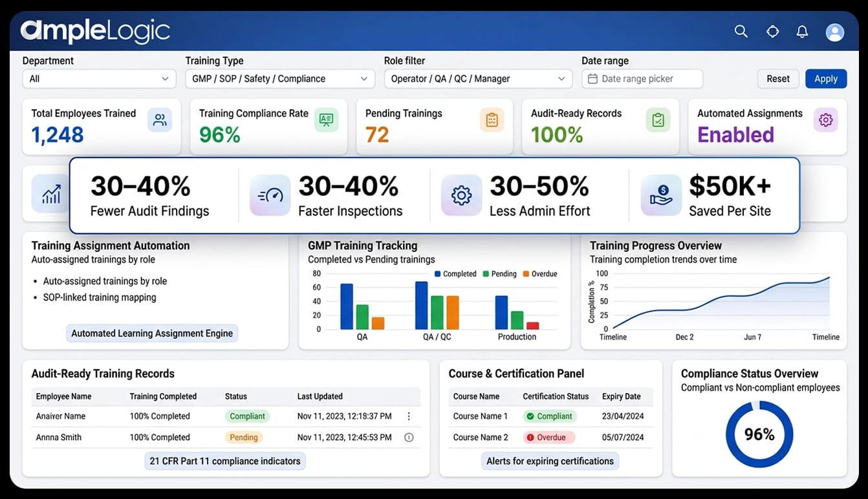The height and width of the screenshot is (499, 868).
Task: Click the Apply button
Action: pos(826,79)
